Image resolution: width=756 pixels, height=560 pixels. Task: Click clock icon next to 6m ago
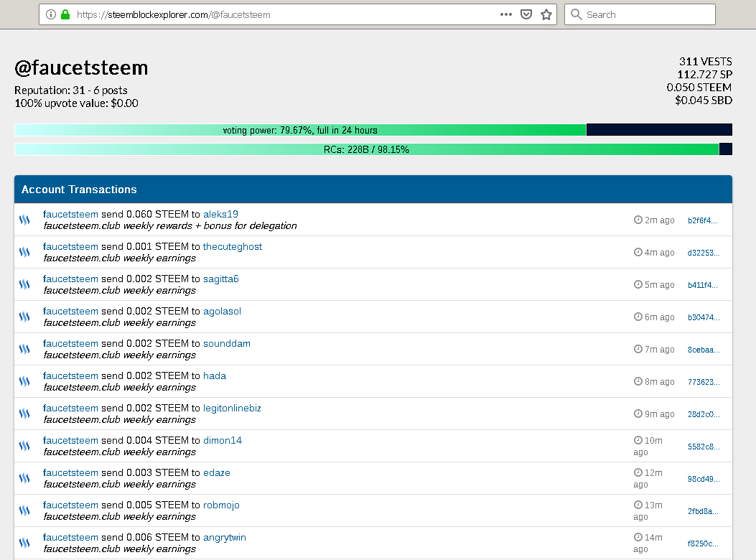638,317
